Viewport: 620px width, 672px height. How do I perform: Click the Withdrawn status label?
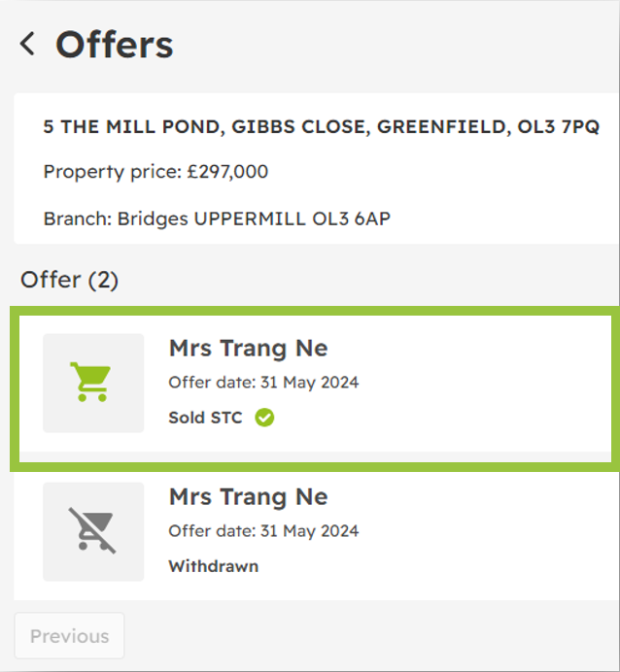click(214, 566)
